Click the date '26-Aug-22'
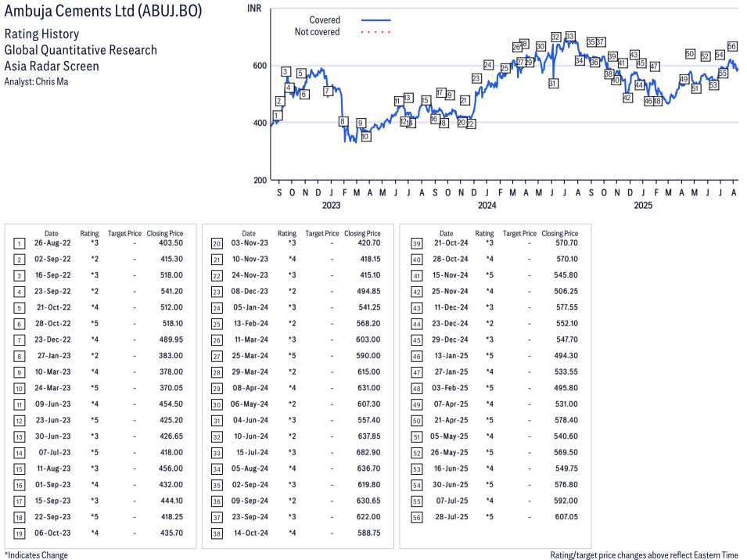The width and height of the screenshot is (747, 560). (52, 243)
